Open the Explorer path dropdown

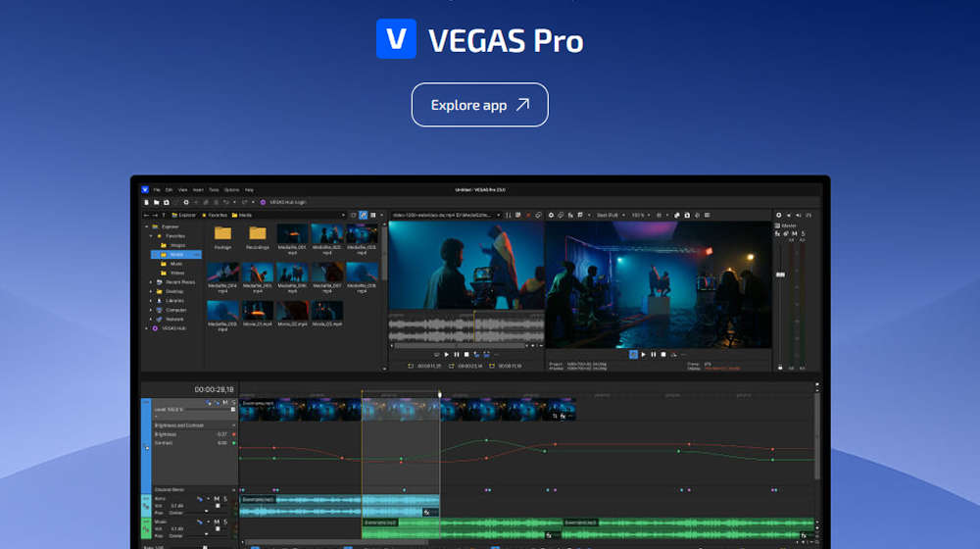click(x=343, y=215)
